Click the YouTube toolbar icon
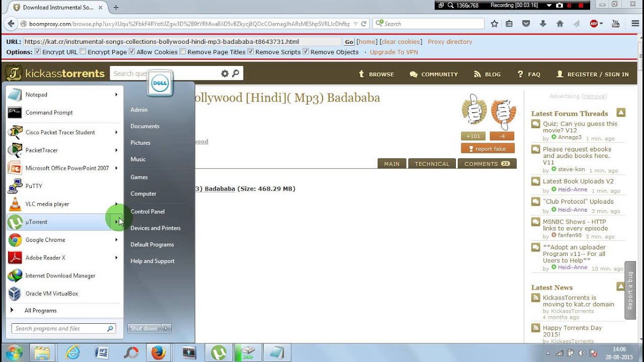This screenshot has height=362, width=644. [615, 24]
